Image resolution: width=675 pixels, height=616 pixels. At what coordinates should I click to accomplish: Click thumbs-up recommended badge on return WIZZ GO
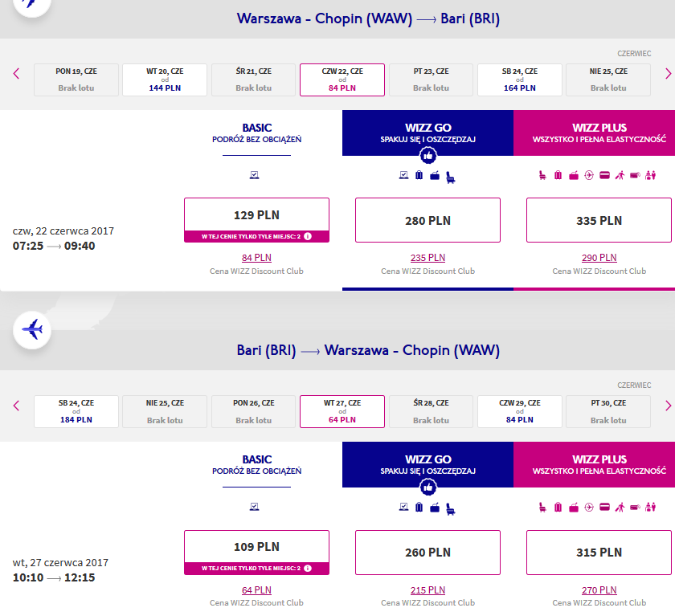[x=427, y=487]
